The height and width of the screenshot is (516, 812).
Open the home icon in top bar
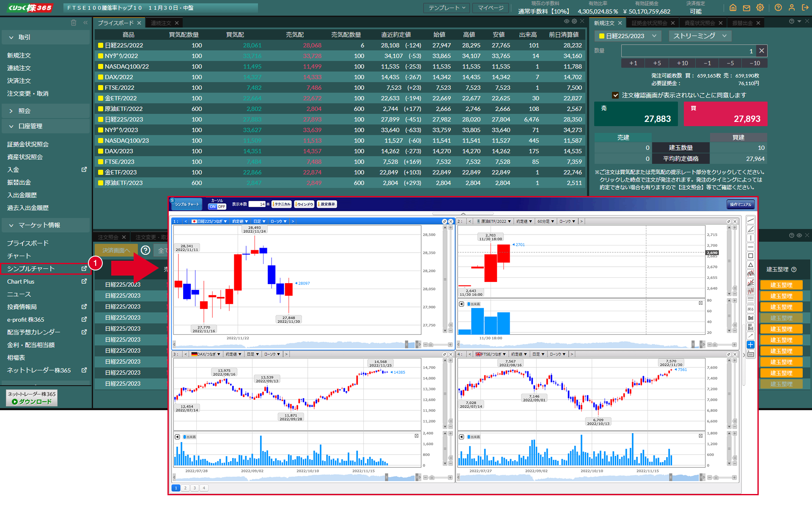[733, 8]
